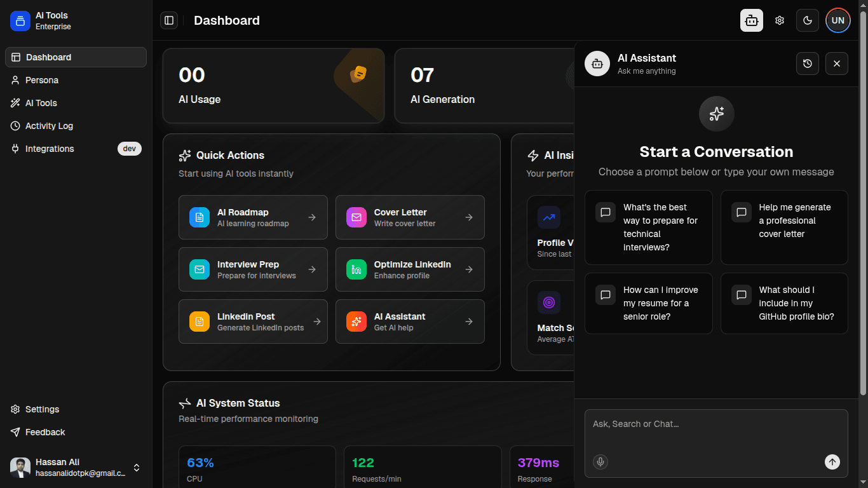Open the UN user avatar menu
868x488 pixels.
click(838, 20)
